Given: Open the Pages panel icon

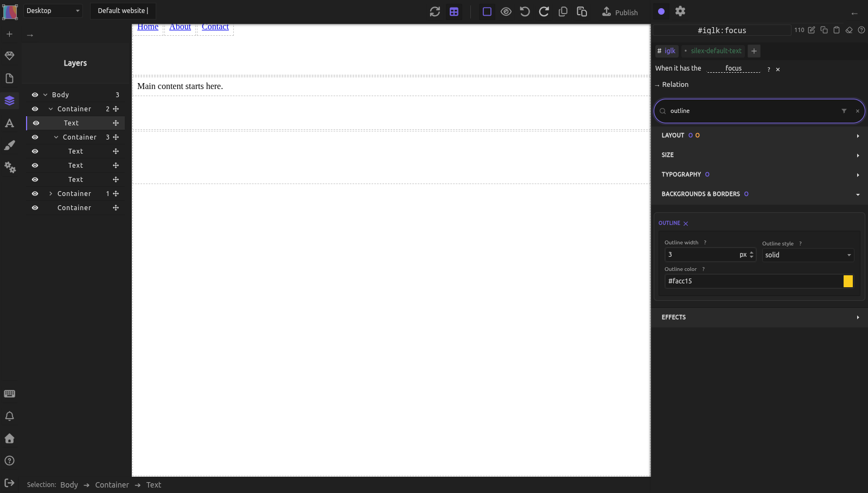Looking at the screenshot, I should point(9,78).
